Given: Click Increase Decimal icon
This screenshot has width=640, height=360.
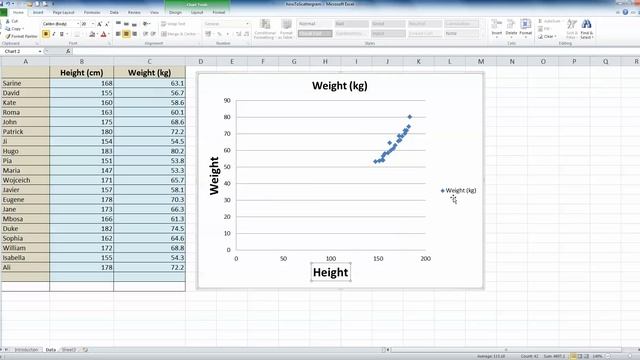Looking at the screenshot, I should 239,34.
